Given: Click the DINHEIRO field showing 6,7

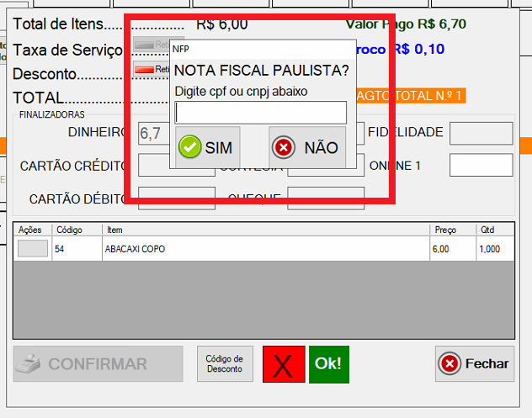Looking at the screenshot, I should click(154, 134).
